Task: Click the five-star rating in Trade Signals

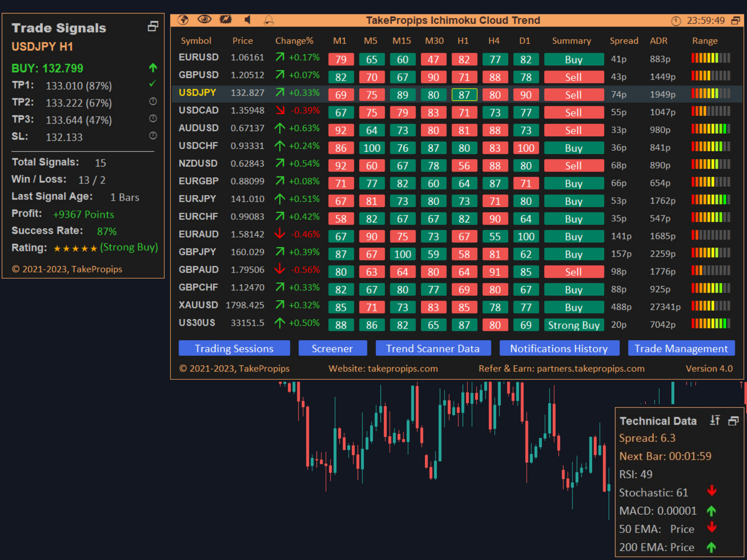Action: click(x=75, y=249)
